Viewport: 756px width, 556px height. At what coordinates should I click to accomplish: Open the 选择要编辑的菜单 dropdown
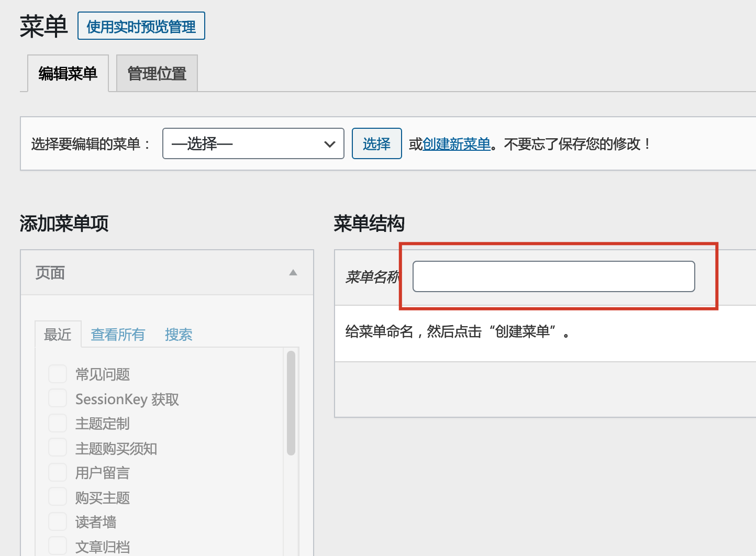(x=253, y=143)
